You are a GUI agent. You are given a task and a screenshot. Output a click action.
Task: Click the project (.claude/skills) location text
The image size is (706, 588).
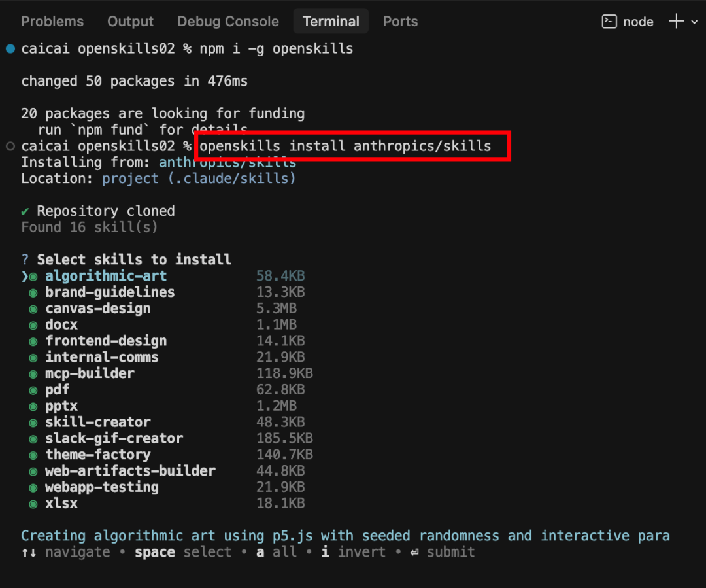(199, 179)
